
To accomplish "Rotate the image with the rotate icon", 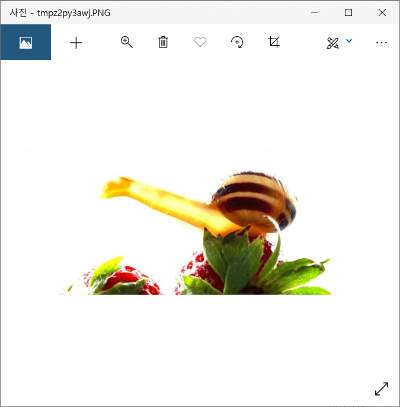I will 237,42.
